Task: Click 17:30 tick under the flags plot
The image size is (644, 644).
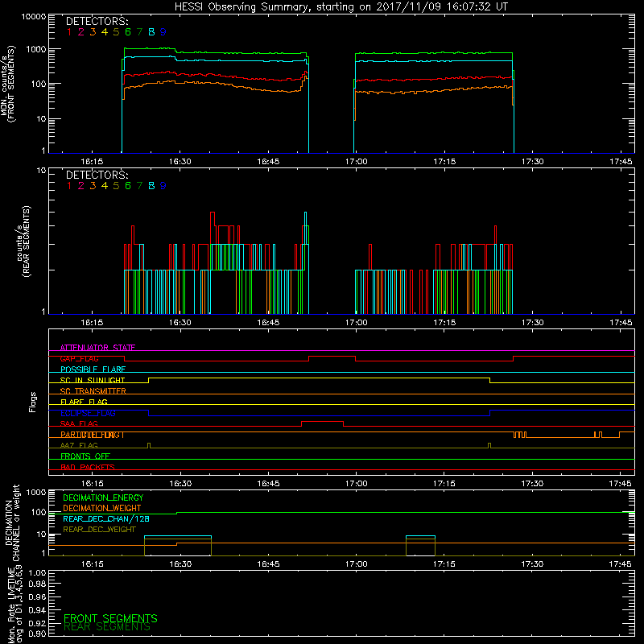Action: click(532, 484)
